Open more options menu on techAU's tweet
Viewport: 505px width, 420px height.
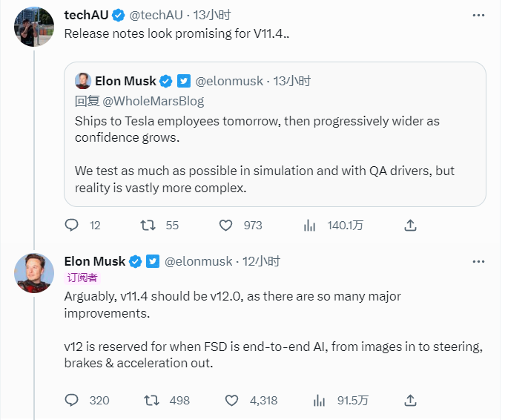click(478, 15)
